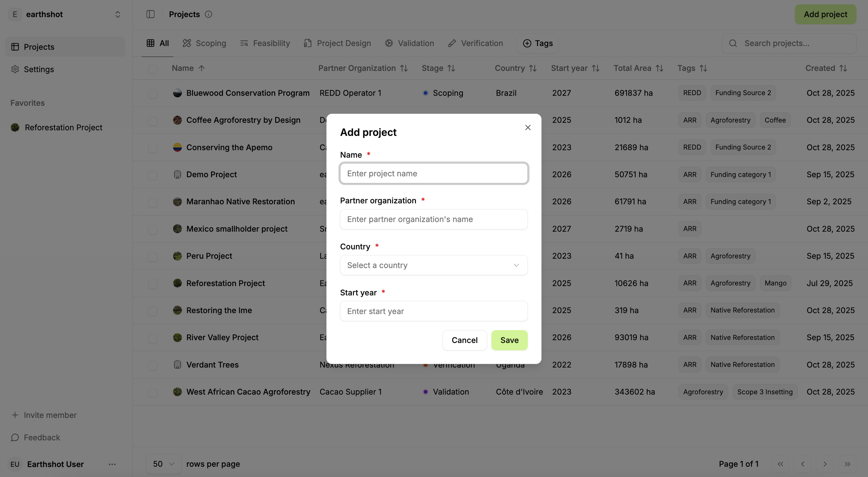Click Invite member plus icon
The width and height of the screenshot is (868, 477).
pos(15,415)
